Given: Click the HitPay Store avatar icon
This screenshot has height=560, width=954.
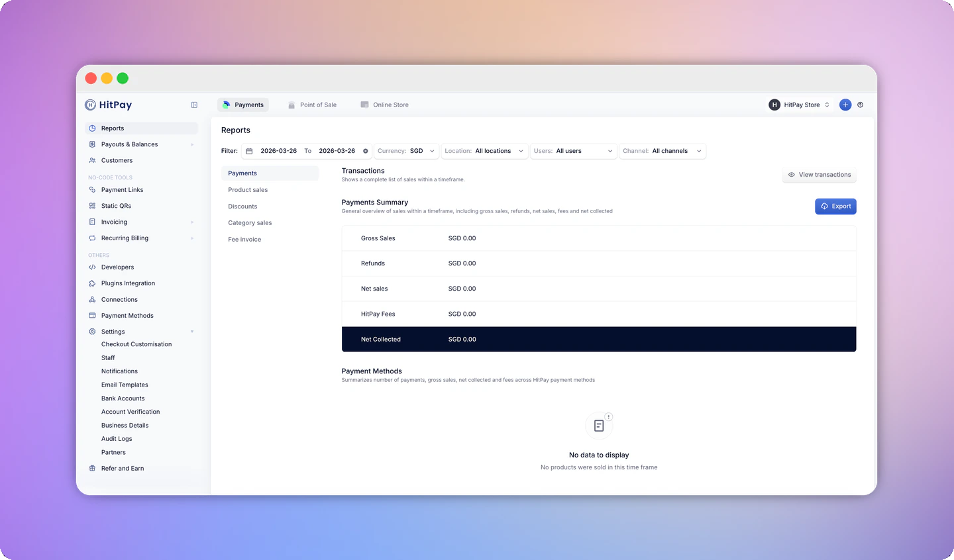Looking at the screenshot, I should click(x=774, y=105).
